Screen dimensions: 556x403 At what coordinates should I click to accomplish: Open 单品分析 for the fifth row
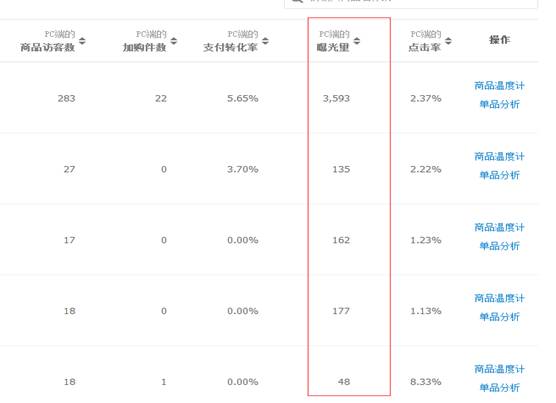click(x=499, y=388)
